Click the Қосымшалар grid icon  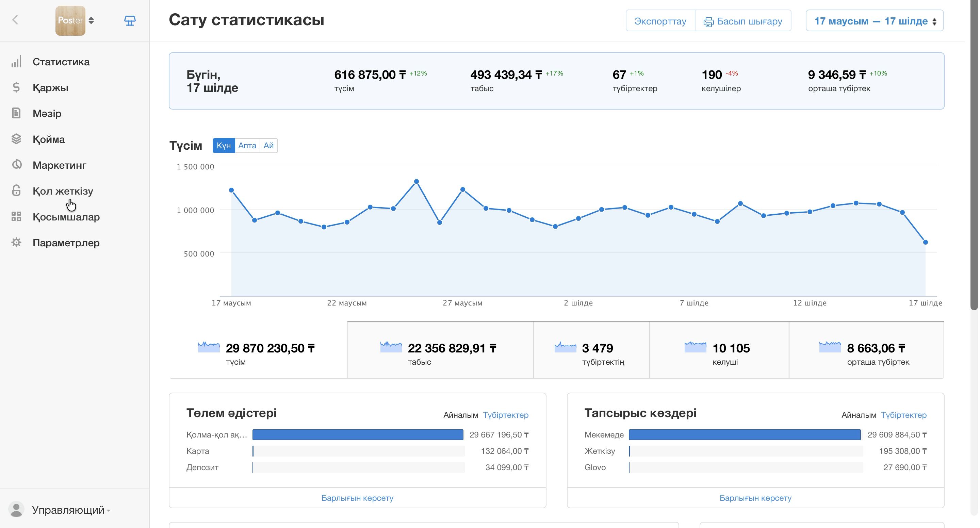click(16, 216)
